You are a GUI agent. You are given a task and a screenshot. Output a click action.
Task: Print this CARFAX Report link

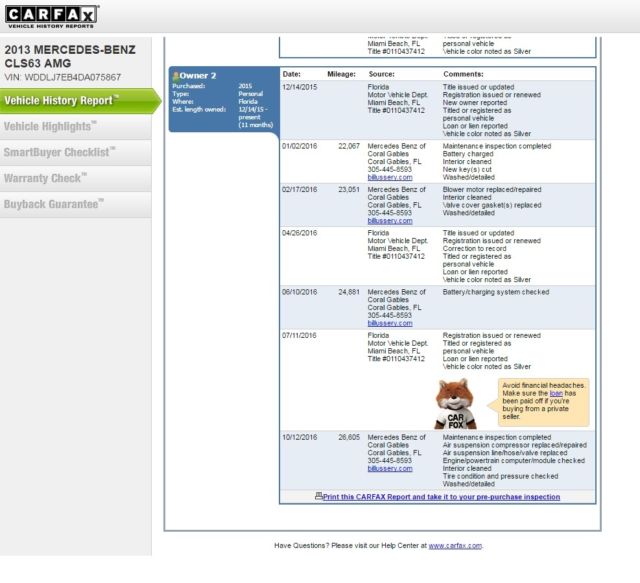pyautogui.click(x=442, y=497)
